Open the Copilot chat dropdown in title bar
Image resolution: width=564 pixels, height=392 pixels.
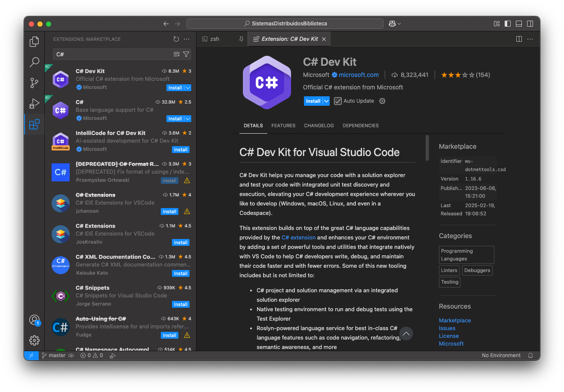[x=395, y=24]
